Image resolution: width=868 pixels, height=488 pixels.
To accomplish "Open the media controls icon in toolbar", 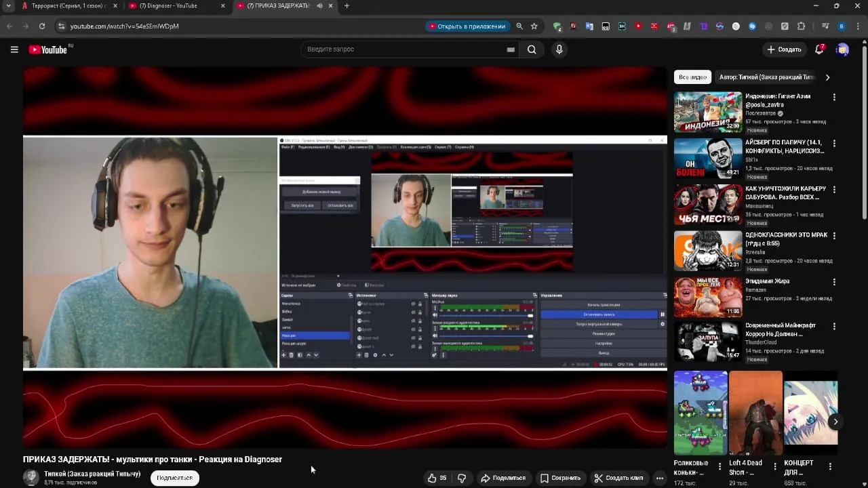I will 825,26.
